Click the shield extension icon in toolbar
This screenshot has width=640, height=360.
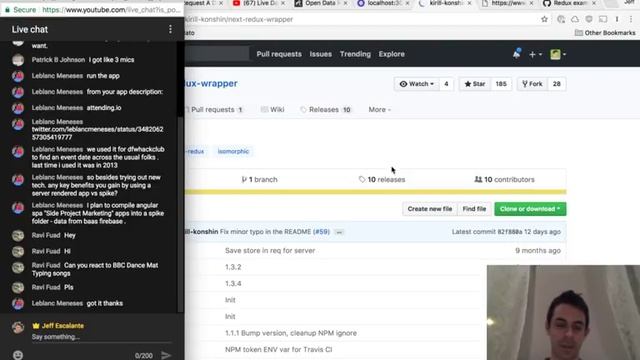(589, 19)
